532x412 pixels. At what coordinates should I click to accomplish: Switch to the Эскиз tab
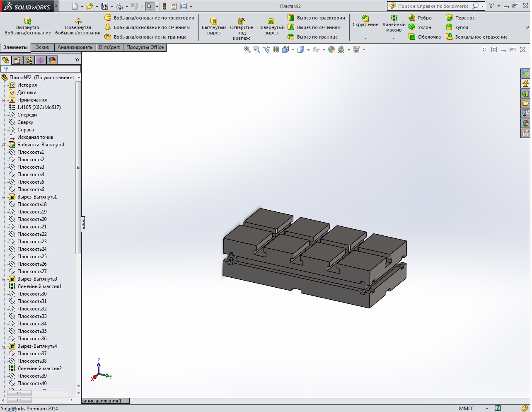[x=42, y=47]
